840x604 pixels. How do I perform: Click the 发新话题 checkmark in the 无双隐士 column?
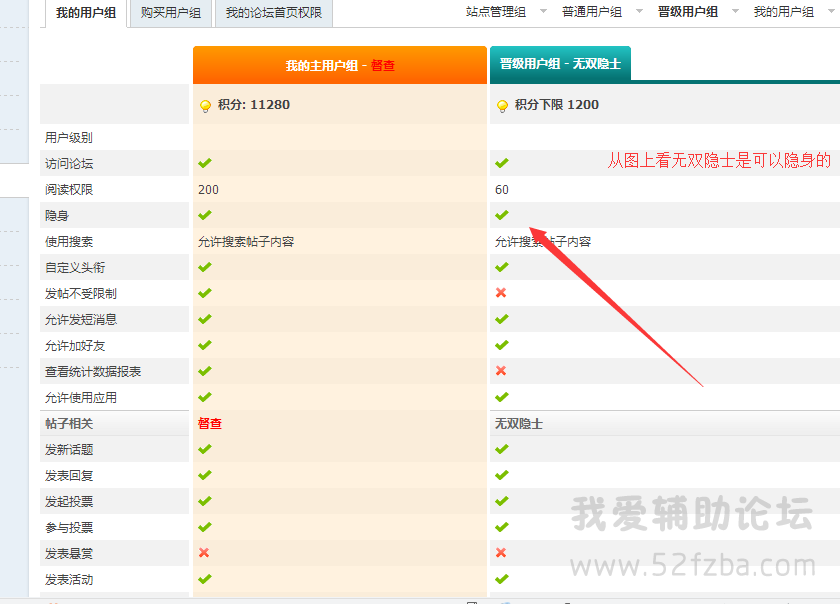(501, 449)
